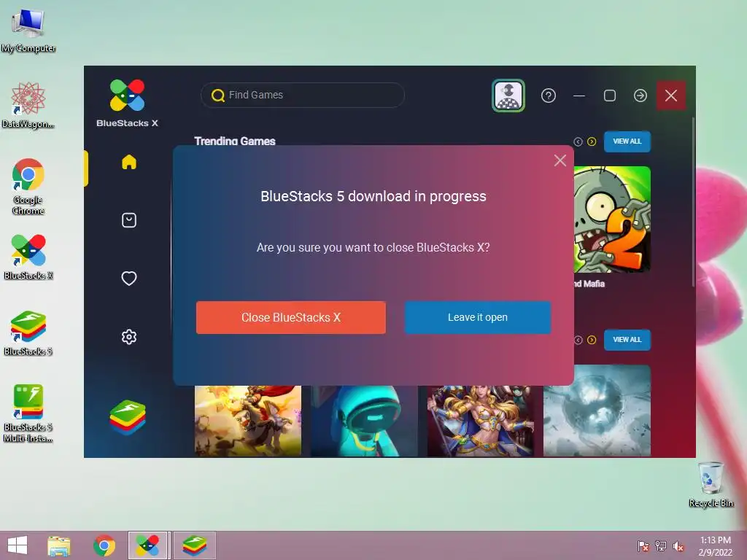
Task: Open the horse rider game thumbnail
Action: 248,421
